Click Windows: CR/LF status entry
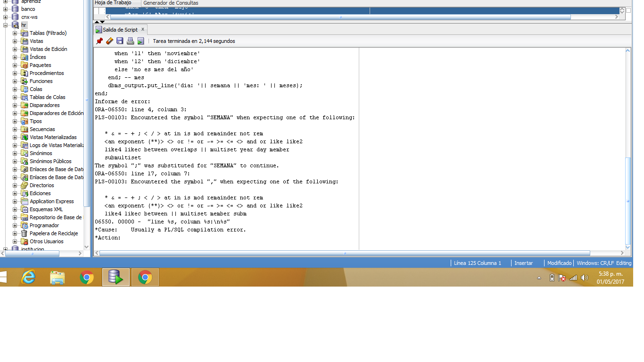Screen dimensions: 644x362 click(595, 263)
